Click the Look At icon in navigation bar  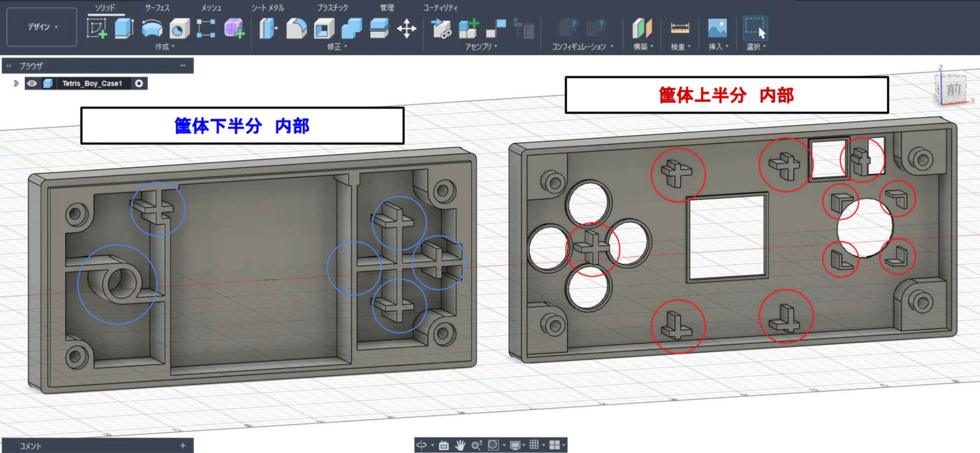coord(444,445)
